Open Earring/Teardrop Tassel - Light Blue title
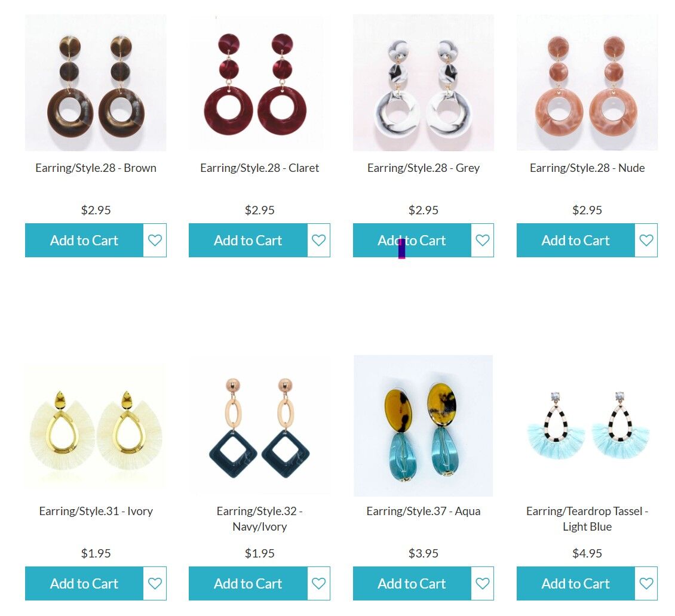Viewport: 675px width, 616px height. 587,519
